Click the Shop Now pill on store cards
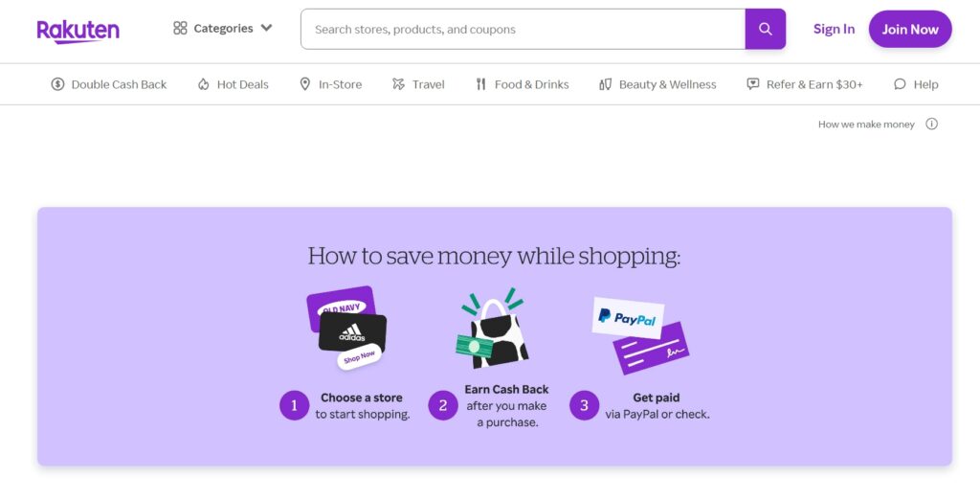980x500 pixels. pyautogui.click(x=360, y=356)
